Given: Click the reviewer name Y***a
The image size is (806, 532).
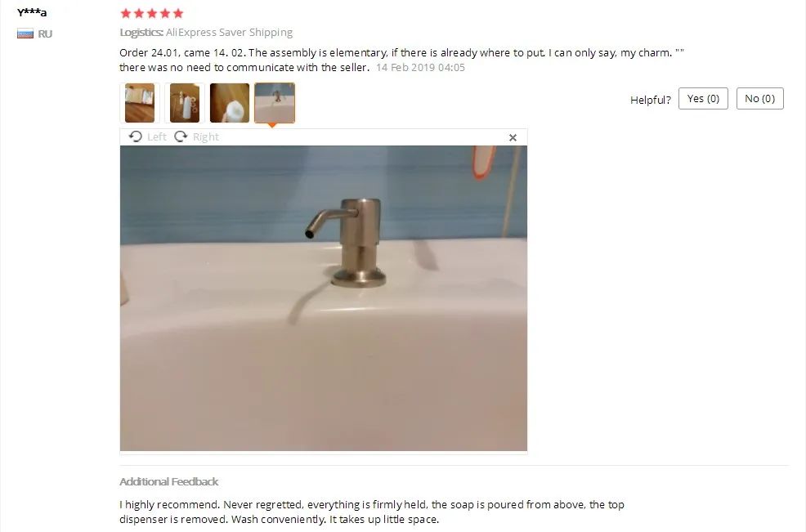Looking at the screenshot, I should tap(32, 11).
